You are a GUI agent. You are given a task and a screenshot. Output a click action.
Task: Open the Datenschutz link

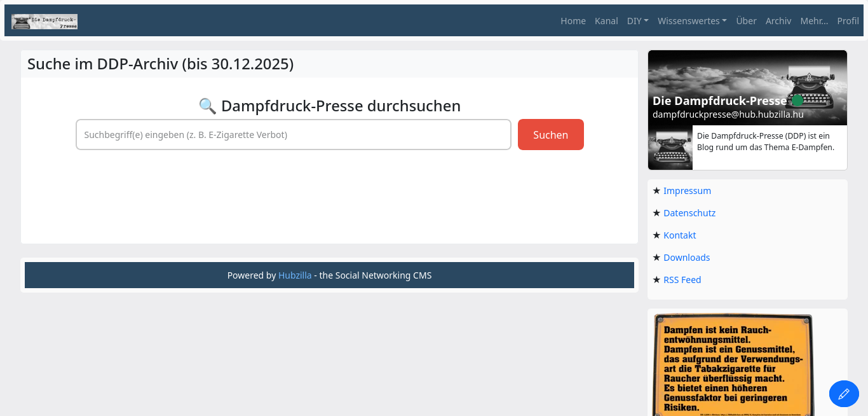(689, 213)
